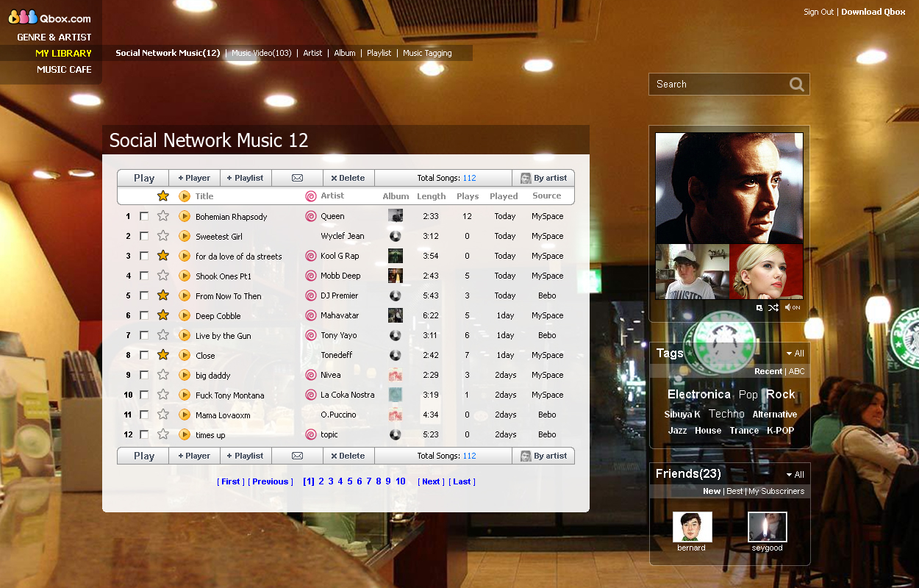The image size is (919, 588).
Task: Click the swirl artist icon next to Nivea
Action: coord(311,375)
